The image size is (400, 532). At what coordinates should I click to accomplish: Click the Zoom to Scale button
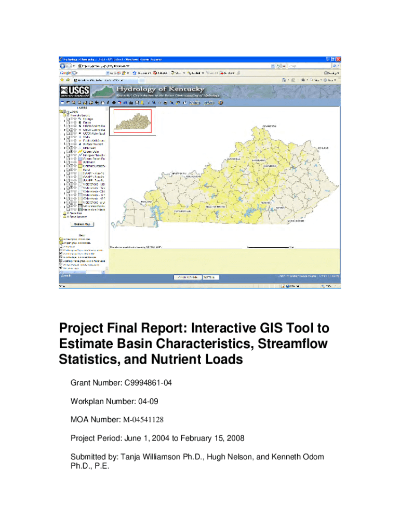[188, 277]
